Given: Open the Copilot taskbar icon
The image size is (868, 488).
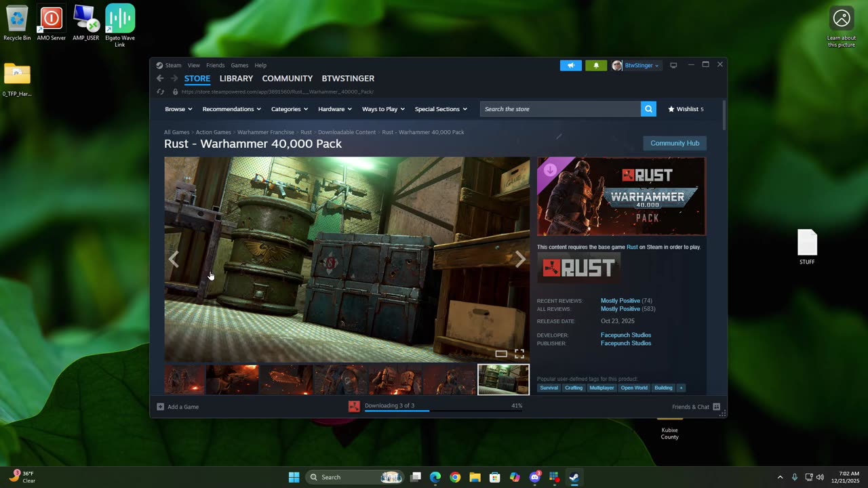Looking at the screenshot, I should point(515,477).
